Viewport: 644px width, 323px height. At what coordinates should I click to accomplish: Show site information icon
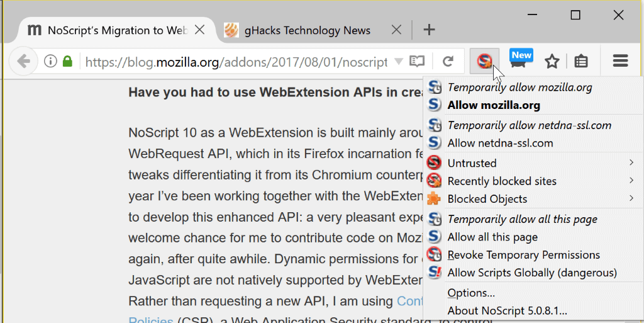(50, 62)
